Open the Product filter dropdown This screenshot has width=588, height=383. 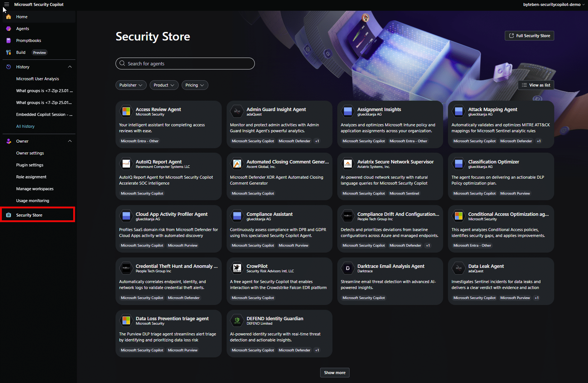click(x=164, y=85)
